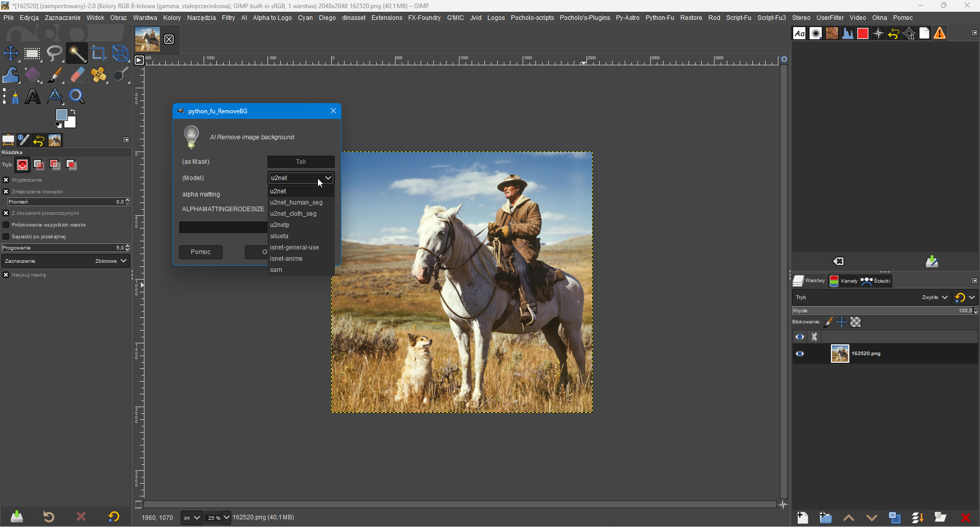Click the foreground color swatch
This screenshot has height=527, width=980.
click(61, 115)
